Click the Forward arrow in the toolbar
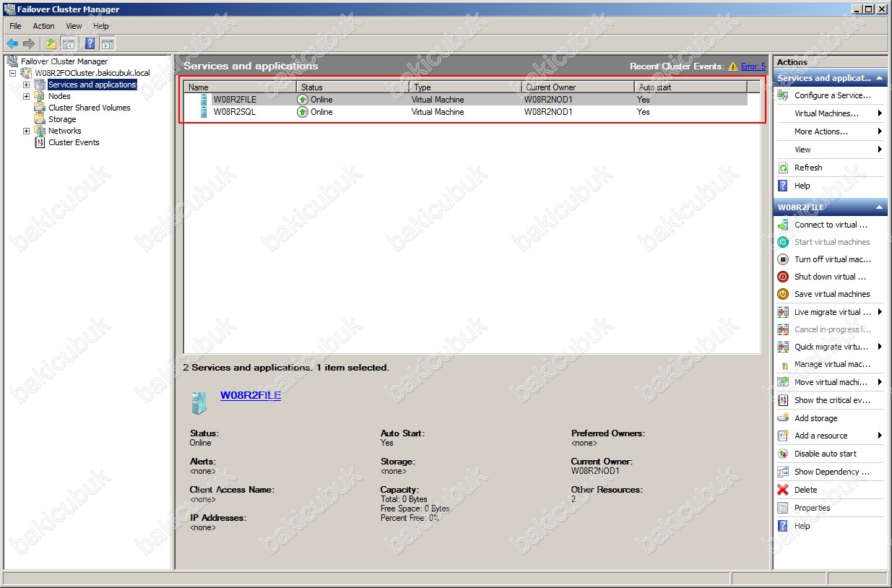Screen dimensions: 892x588 (x=29, y=43)
